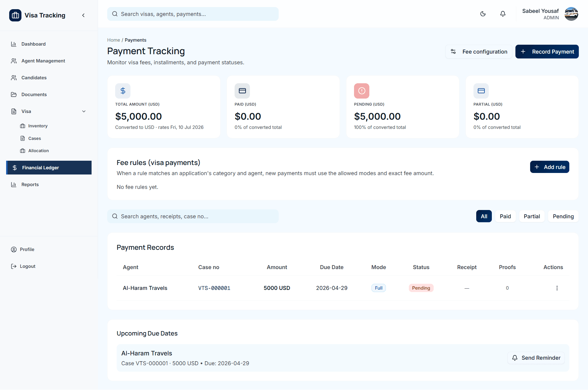
Task: Click the card icon on Partial card
Action: point(481,91)
